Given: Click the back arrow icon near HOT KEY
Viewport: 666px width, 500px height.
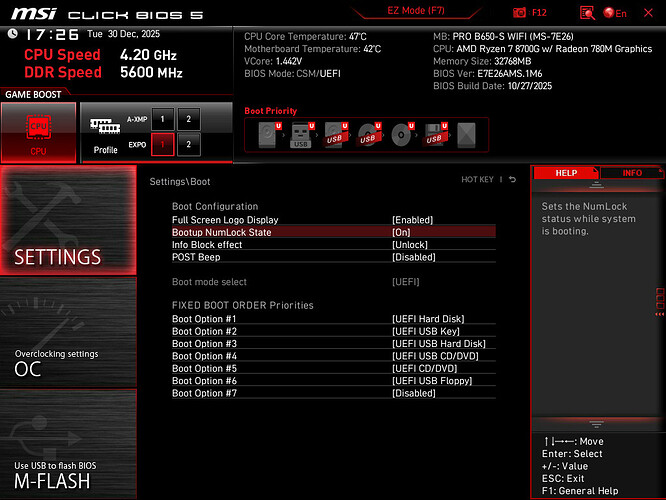Looking at the screenshot, I should (x=513, y=180).
